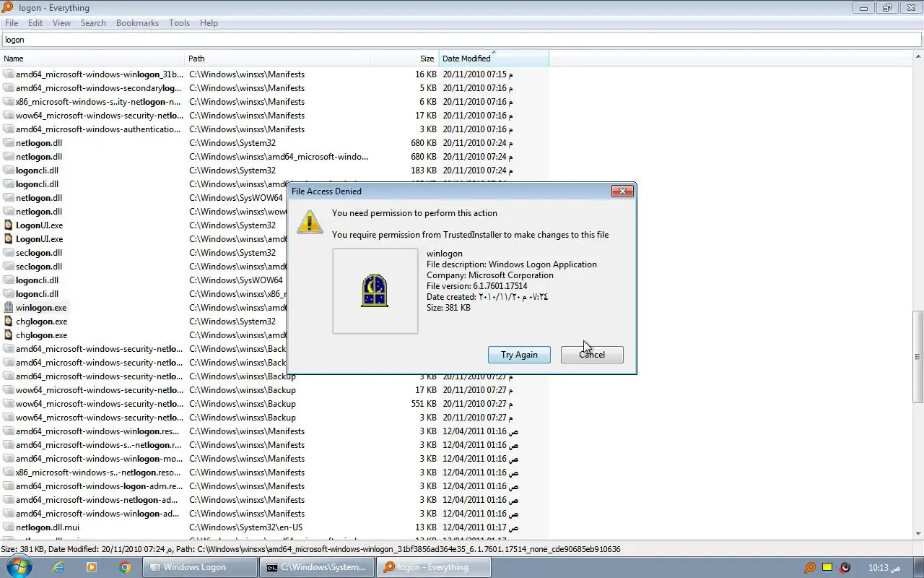Launch Internet Explorer from the taskbar
924x578 pixels.
click(58, 567)
